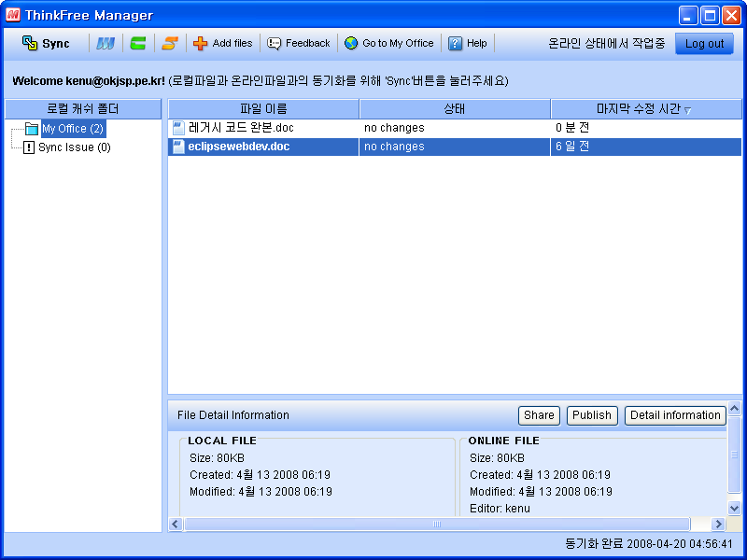Minimize the ThinkFree Manager window

pyautogui.click(x=687, y=15)
